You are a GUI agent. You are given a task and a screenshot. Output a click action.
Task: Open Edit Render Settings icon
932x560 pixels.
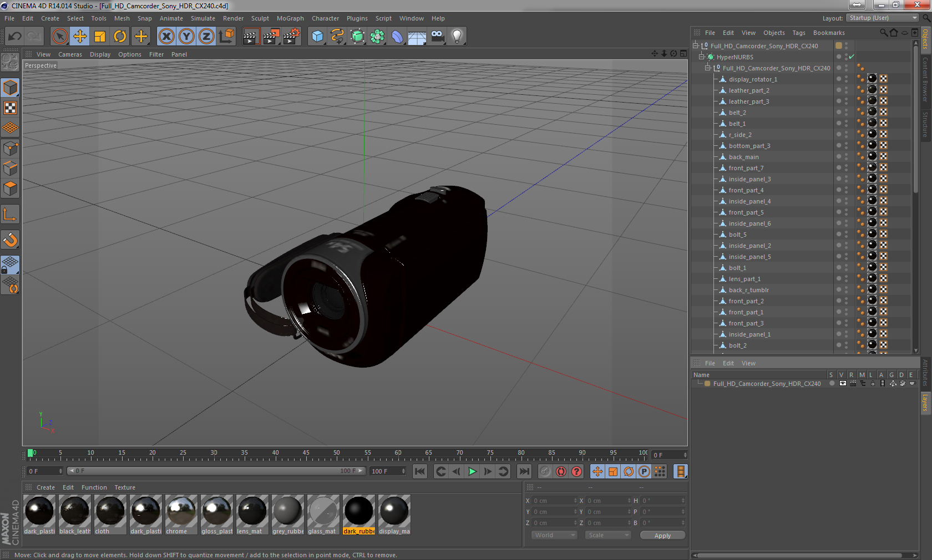[292, 37]
